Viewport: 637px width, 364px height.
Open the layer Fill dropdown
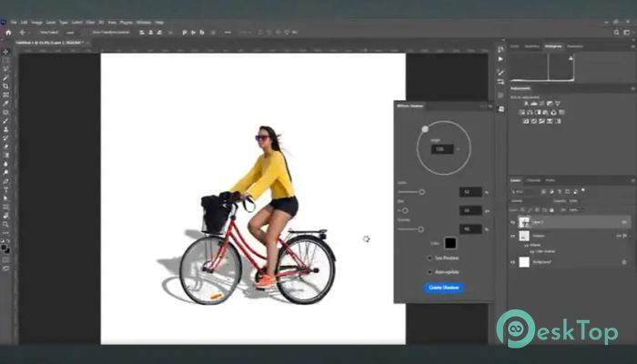click(x=576, y=210)
